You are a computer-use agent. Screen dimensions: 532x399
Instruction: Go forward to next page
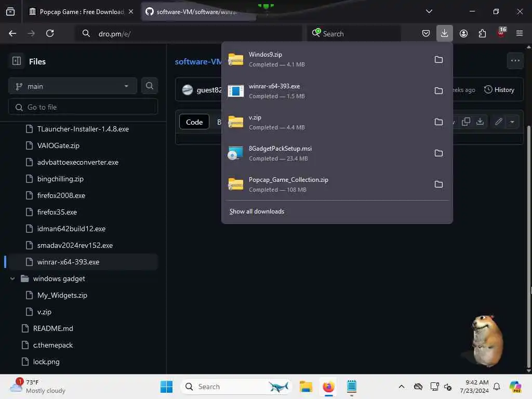pos(31,33)
